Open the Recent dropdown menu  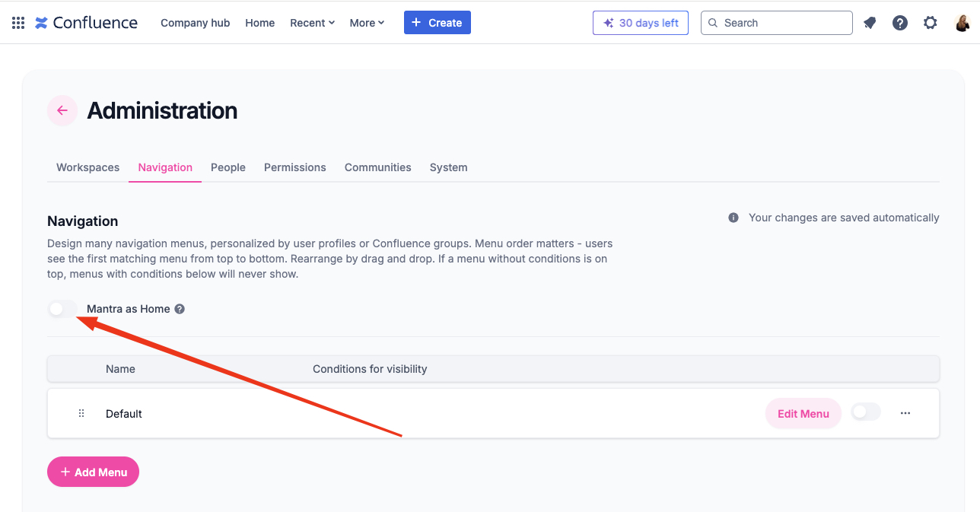[x=312, y=22]
